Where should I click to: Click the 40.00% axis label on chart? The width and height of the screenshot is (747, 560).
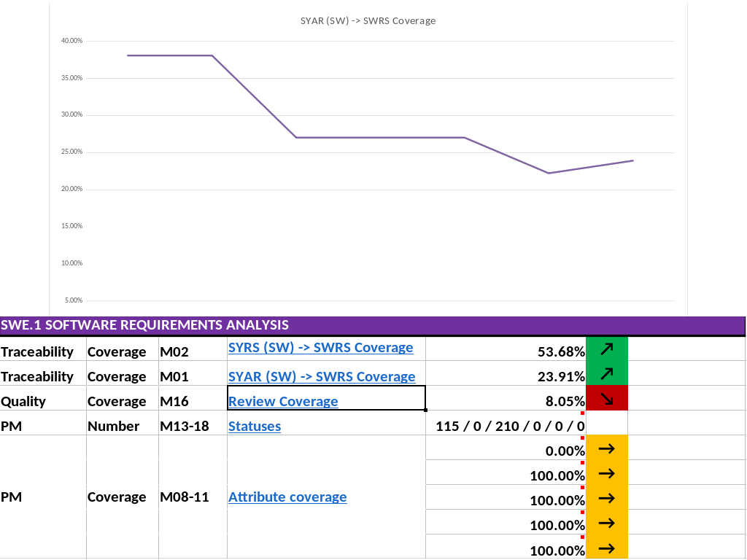tap(72, 41)
